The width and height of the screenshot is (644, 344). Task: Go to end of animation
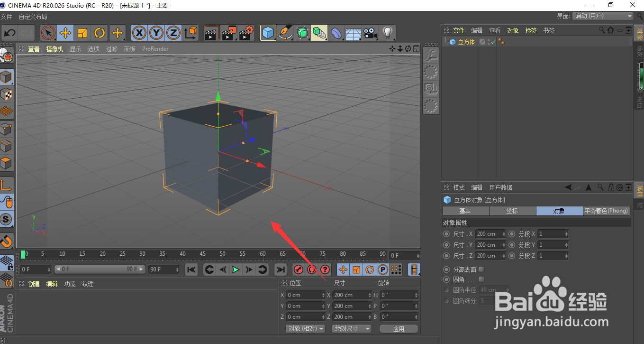[281, 270]
